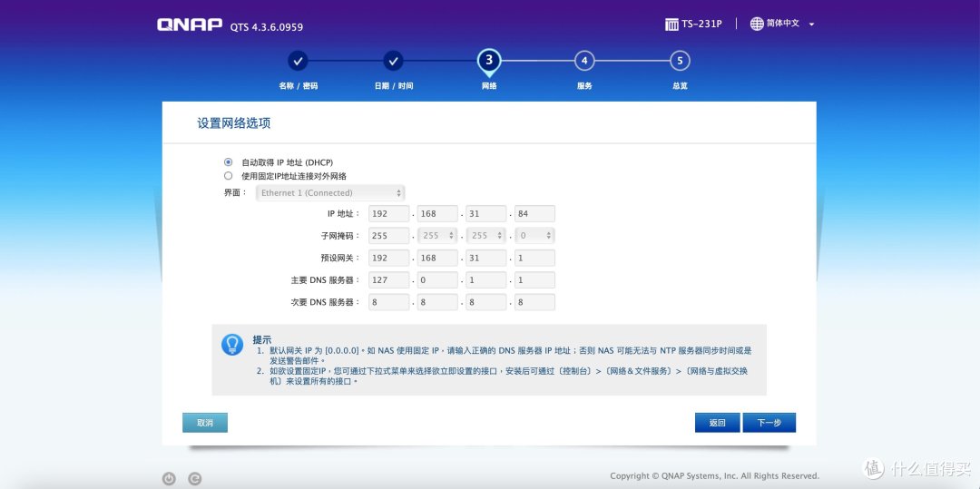
Task: Jump to step 5 总览
Action: (680, 61)
